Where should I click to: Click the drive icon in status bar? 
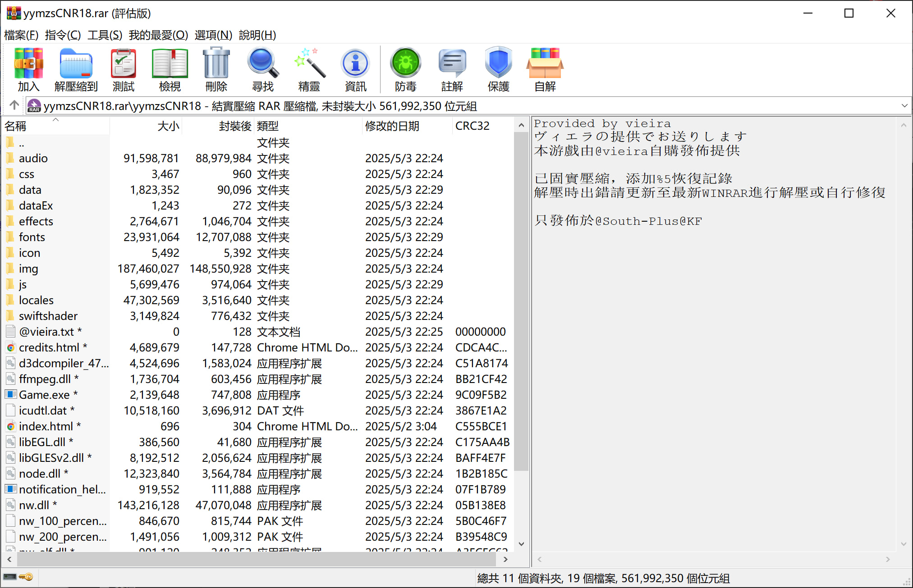10,577
